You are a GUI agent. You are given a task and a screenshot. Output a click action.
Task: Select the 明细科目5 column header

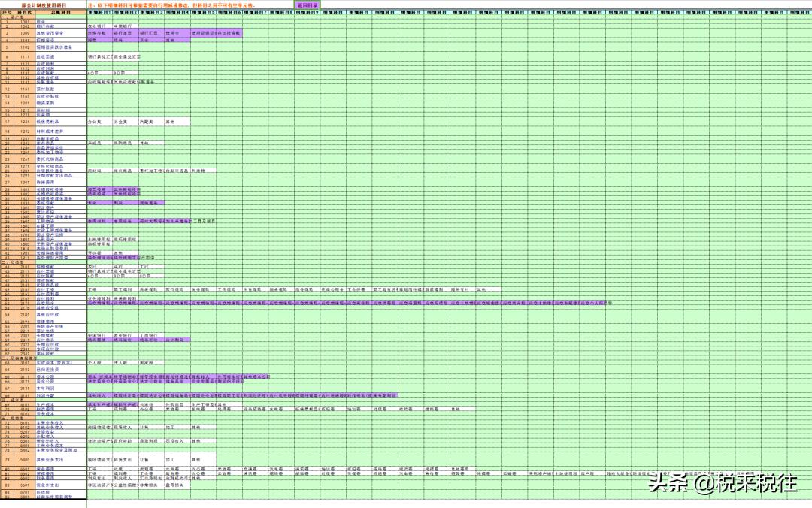coord(203,12)
